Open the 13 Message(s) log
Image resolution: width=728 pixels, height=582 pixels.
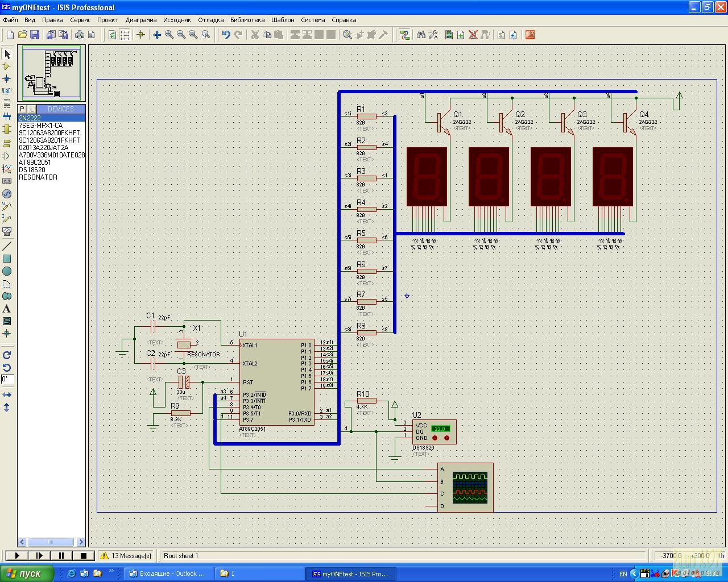pos(126,555)
